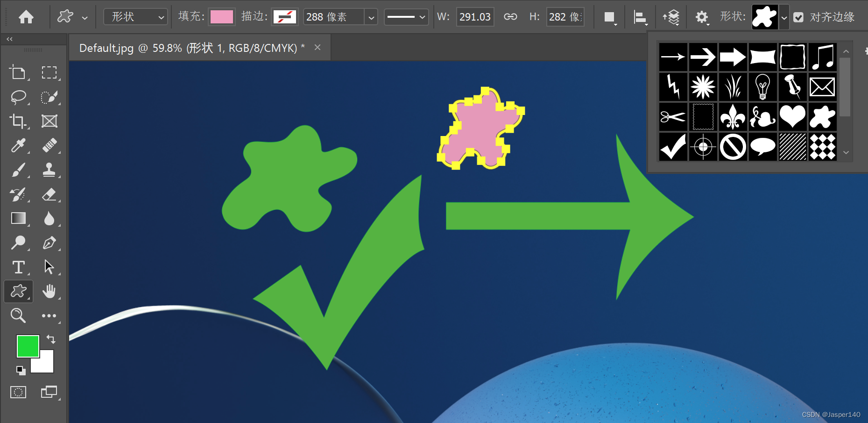868x423 pixels.
Task: Expand the stroke width dropdown arrow
Action: pyautogui.click(x=371, y=17)
